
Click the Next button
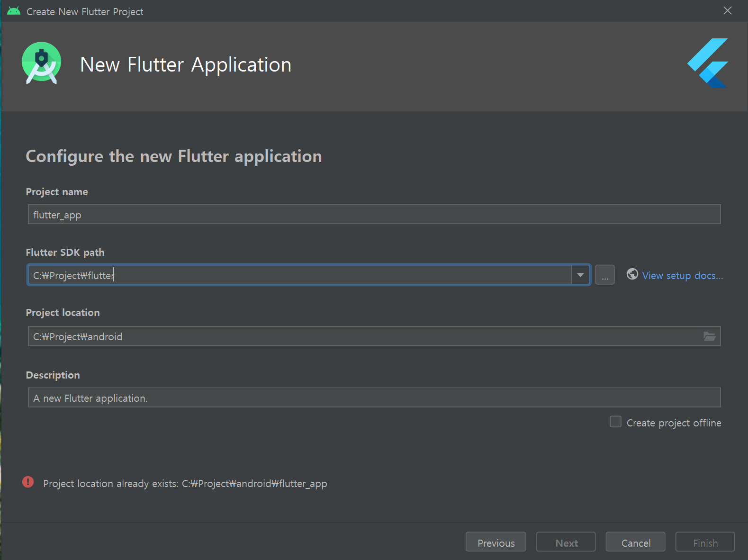(x=566, y=542)
